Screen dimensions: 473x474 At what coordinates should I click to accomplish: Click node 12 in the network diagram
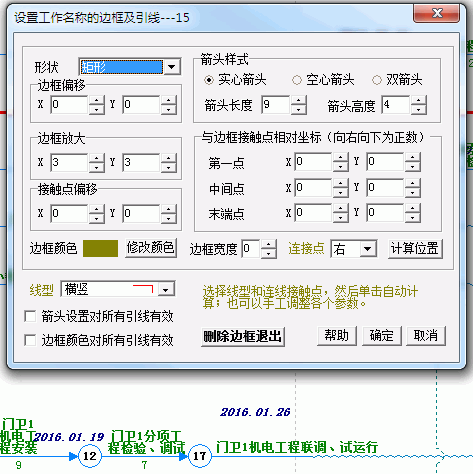[x=90, y=456]
